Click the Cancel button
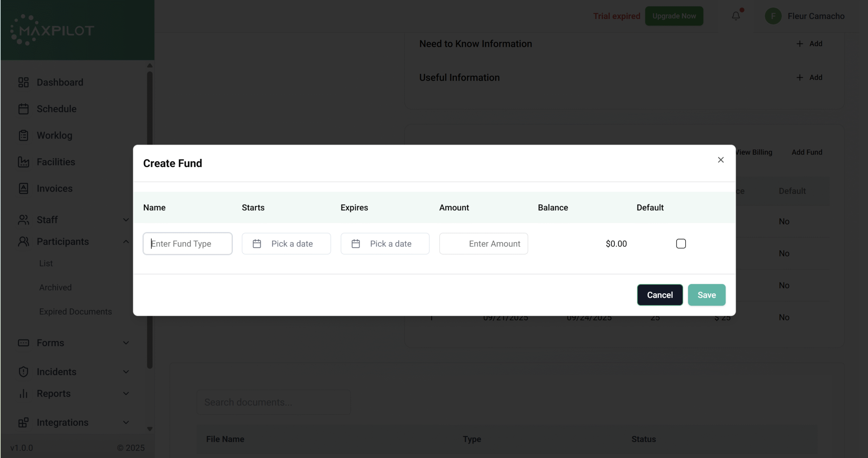 click(x=660, y=295)
